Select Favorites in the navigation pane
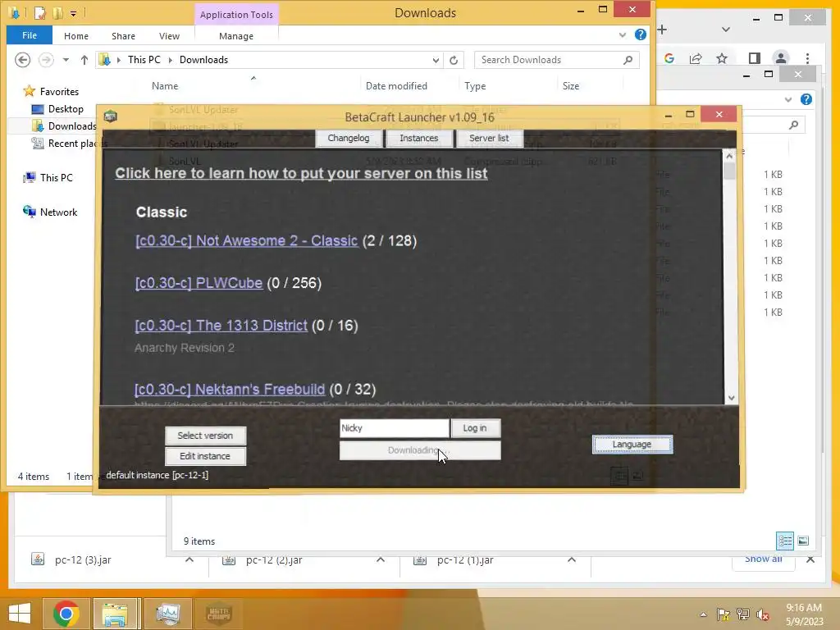This screenshot has width=840, height=630. coord(59,92)
